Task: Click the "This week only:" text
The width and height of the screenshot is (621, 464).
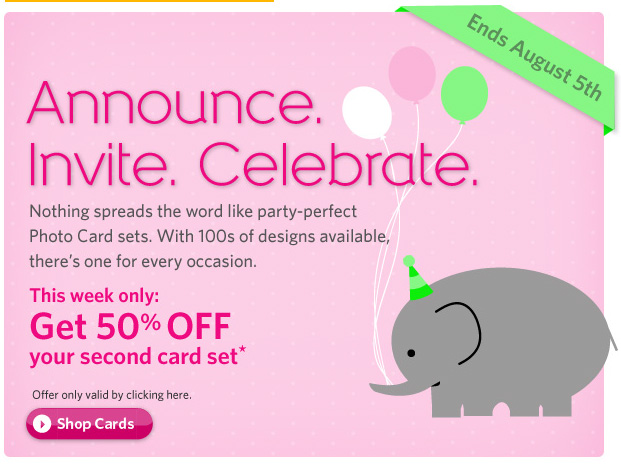Action: coord(94,295)
